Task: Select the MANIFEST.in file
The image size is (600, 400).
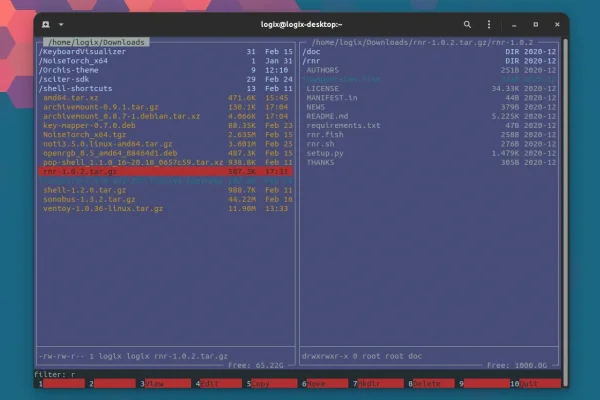Action: [429, 98]
